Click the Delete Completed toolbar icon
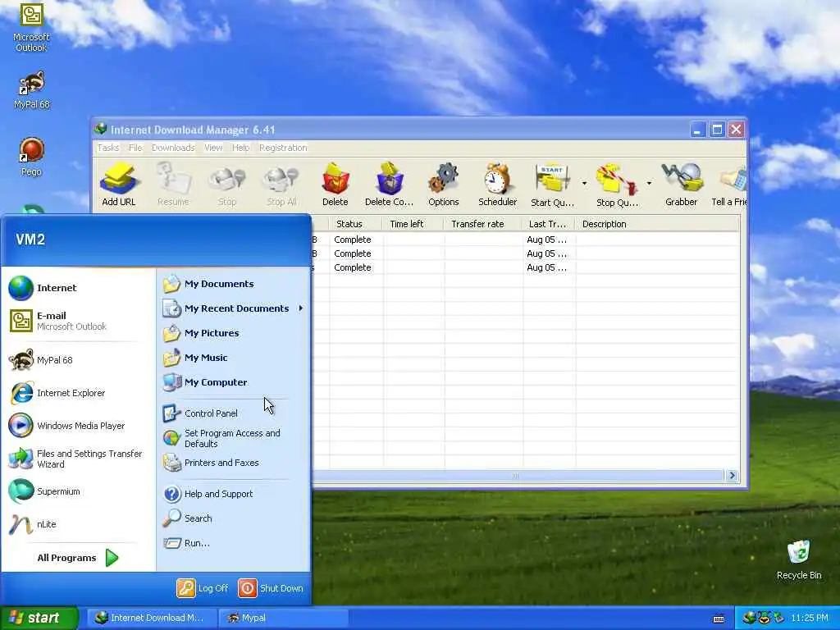This screenshot has height=630, width=840. (x=389, y=185)
